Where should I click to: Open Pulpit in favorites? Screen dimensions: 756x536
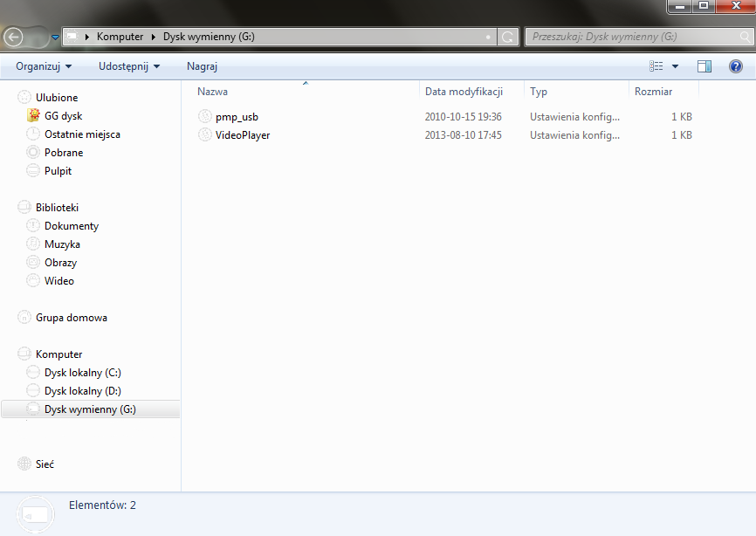tap(58, 170)
